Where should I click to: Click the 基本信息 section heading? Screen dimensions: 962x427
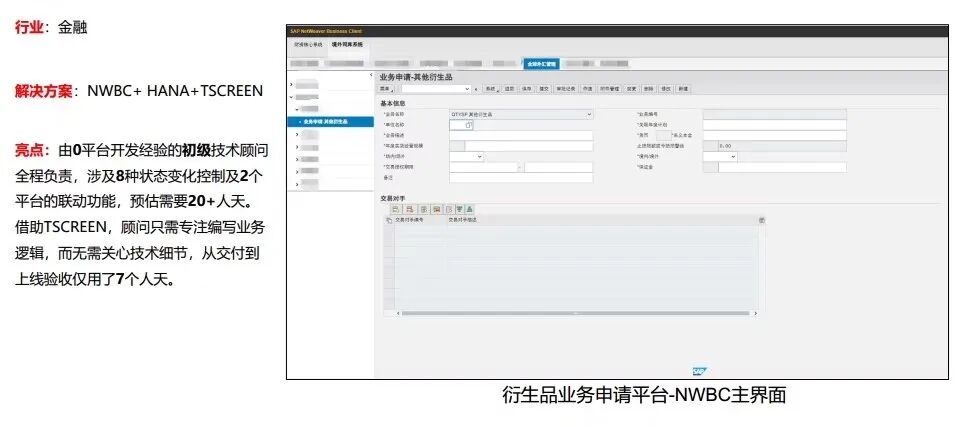392,103
